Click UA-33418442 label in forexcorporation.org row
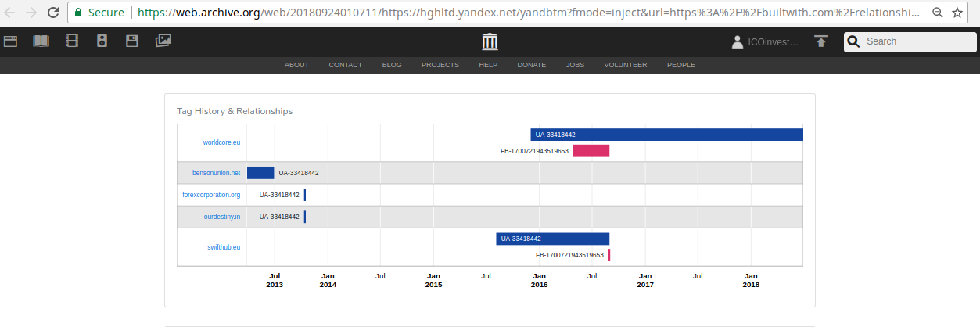Screen dimensions: 980x327 (279, 195)
